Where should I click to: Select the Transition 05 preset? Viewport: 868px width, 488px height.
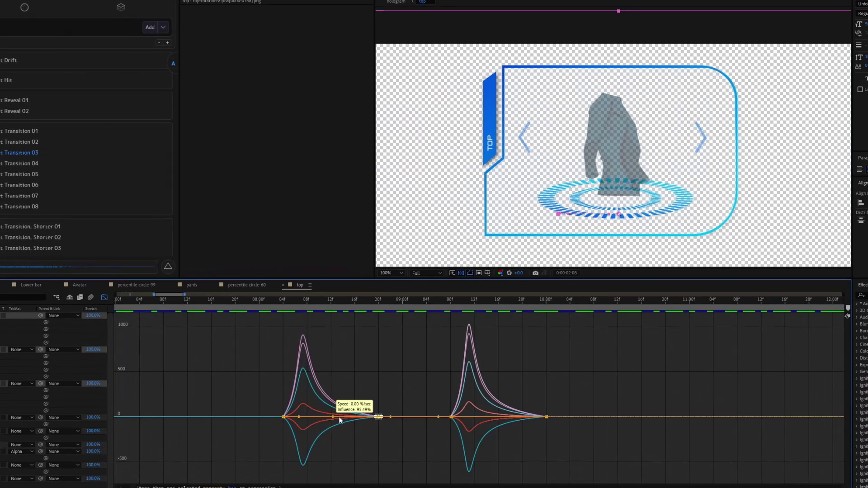pyautogui.click(x=21, y=174)
